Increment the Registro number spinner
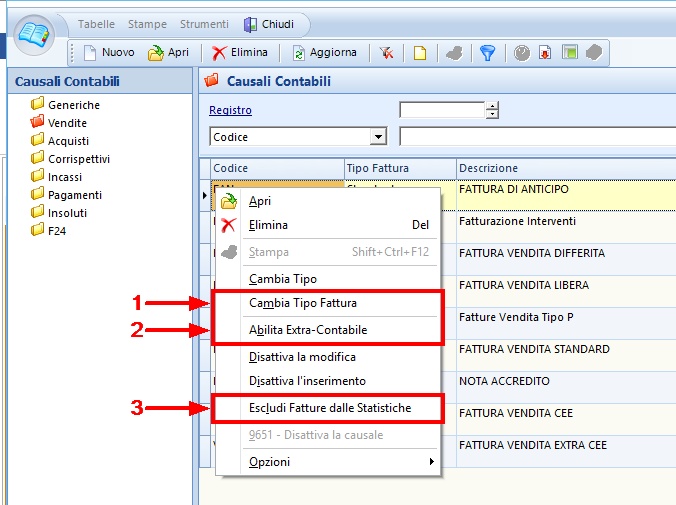Screen dimensions: 676x505 coord(492,106)
